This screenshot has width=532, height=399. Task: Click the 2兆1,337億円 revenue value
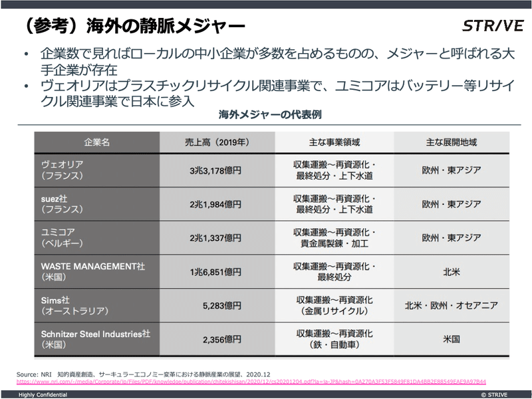(x=215, y=238)
